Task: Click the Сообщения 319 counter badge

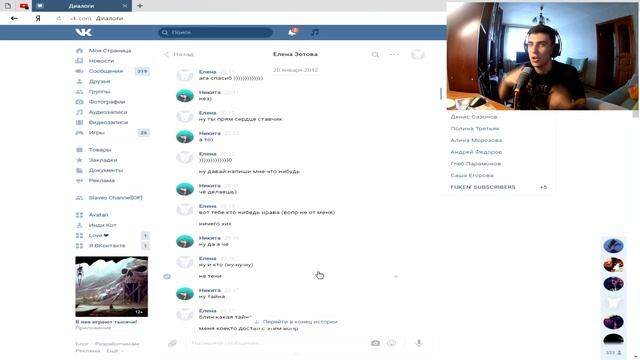Action: [142, 71]
